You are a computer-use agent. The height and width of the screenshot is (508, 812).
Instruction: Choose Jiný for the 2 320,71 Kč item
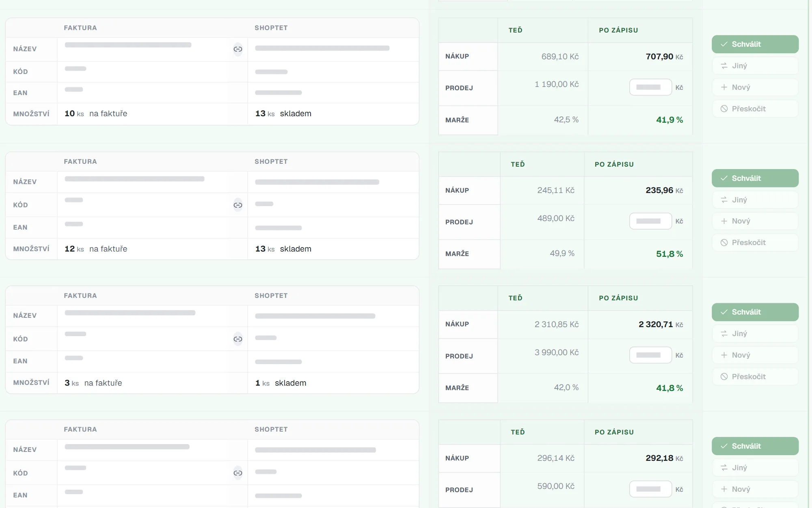coord(755,334)
